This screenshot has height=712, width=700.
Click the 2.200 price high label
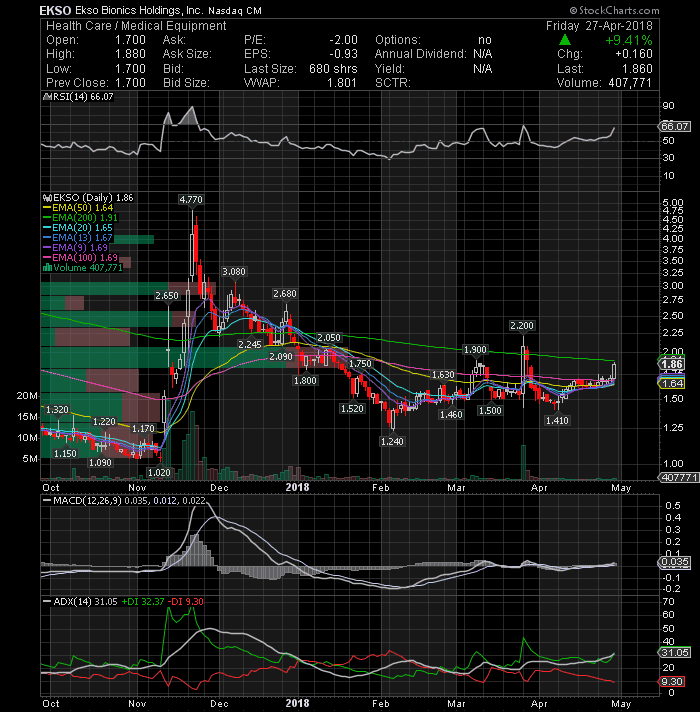point(522,326)
